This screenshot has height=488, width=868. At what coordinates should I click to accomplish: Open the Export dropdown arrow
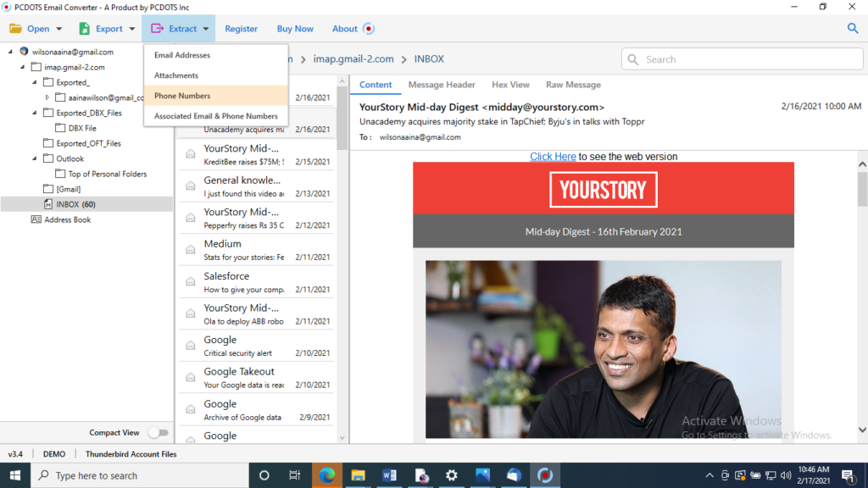131,29
